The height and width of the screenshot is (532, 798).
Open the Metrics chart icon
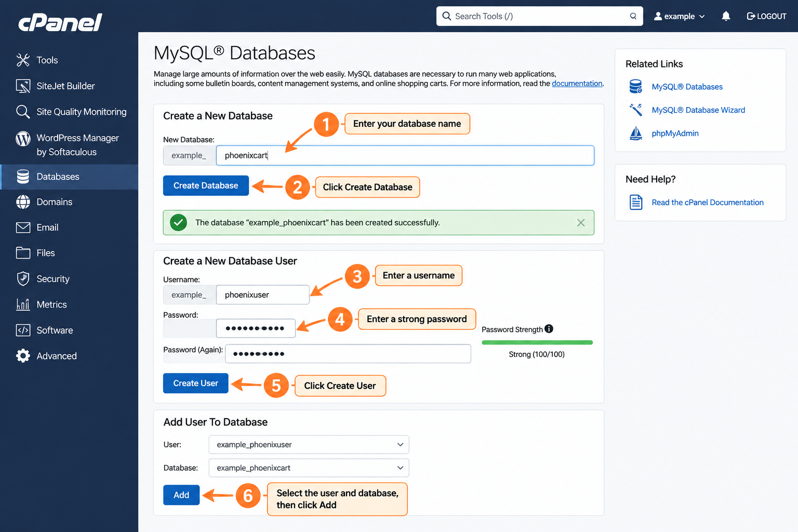pos(23,304)
